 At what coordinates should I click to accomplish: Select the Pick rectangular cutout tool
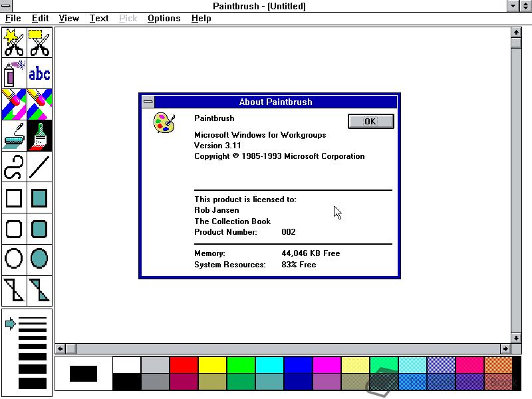tap(40, 43)
